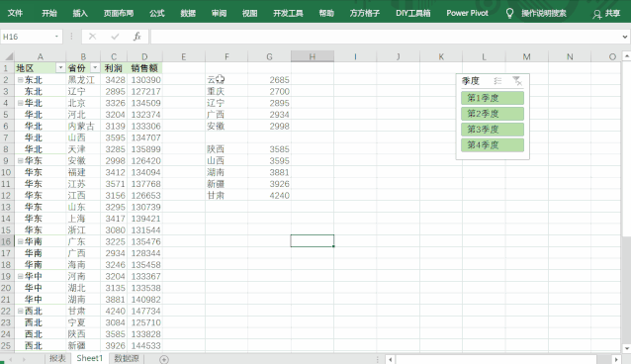Viewport: 631px width, 364px height.
Task: Click the confirm checkmark formula bar icon
Action: 115,37
